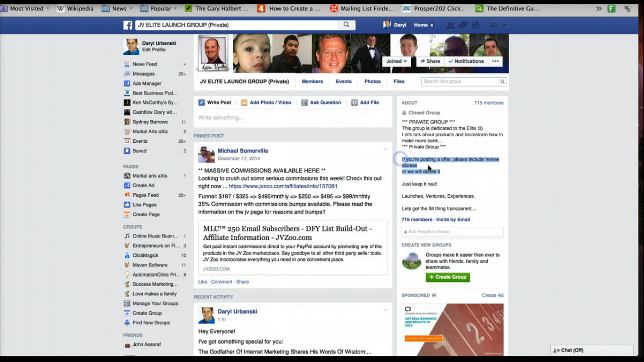Show more bookmarks with the chevron
The width and height of the screenshot is (644, 362).
click(599, 8)
